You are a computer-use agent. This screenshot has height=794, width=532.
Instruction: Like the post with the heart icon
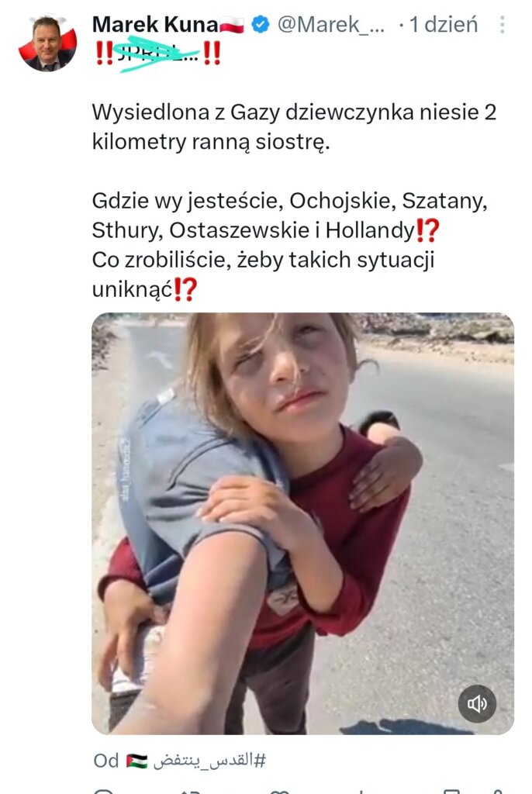[279, 791]
